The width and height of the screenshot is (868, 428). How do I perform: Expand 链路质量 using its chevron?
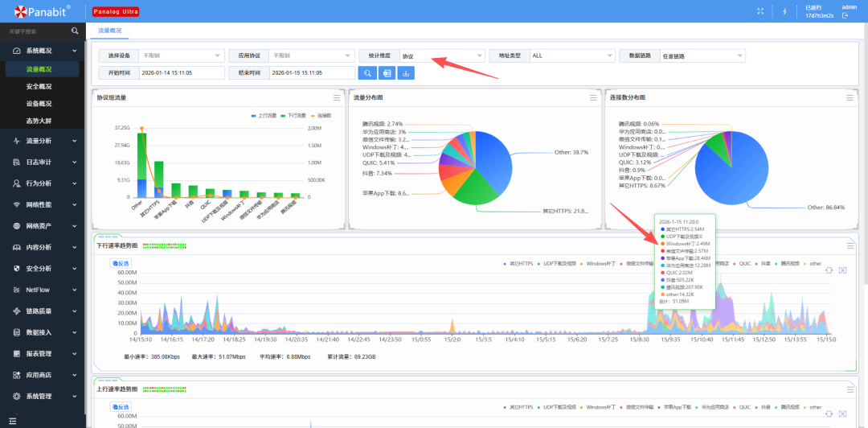[x=75, y=311]
